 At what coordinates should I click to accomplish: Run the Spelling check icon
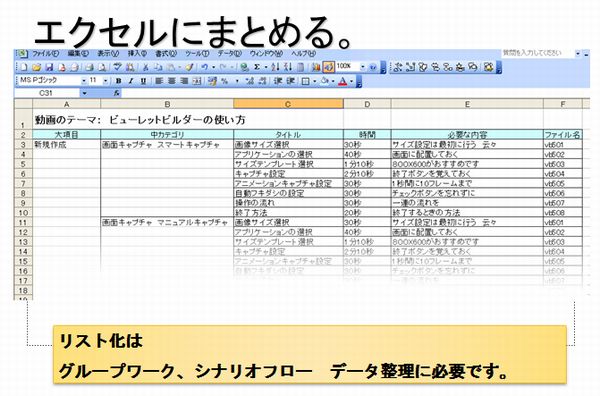pos(117,67)
